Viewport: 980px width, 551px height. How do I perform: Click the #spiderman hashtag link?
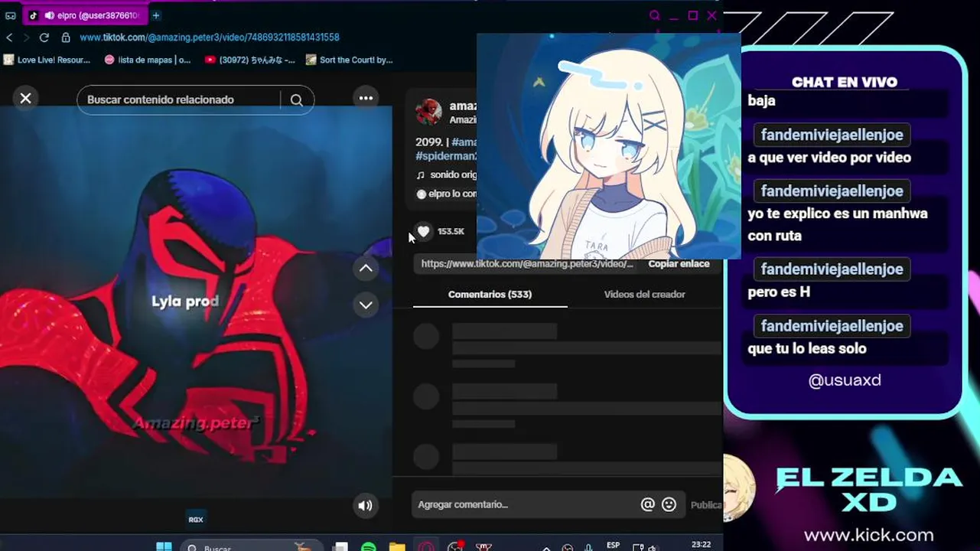tap(446, 156)
